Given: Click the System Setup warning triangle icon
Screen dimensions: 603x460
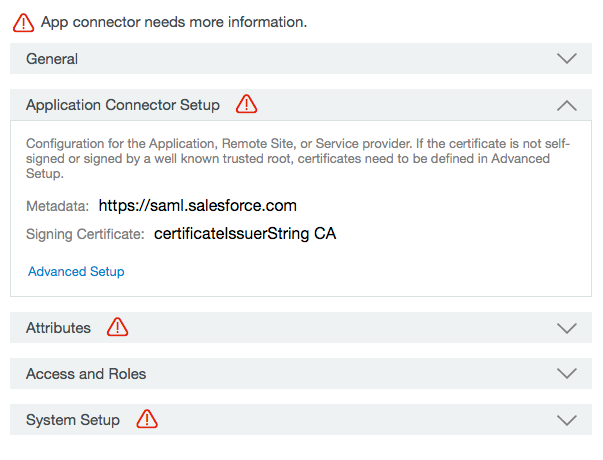Looking at the screenshot, I should [x=147, y=419].
